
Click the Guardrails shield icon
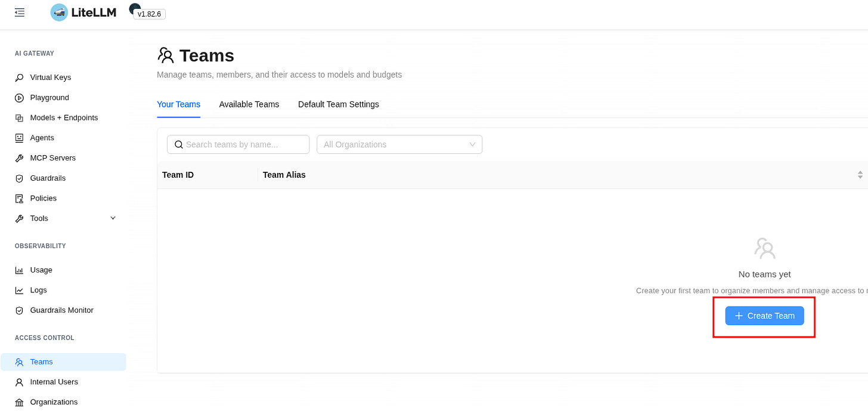click(x=19, y=178)
